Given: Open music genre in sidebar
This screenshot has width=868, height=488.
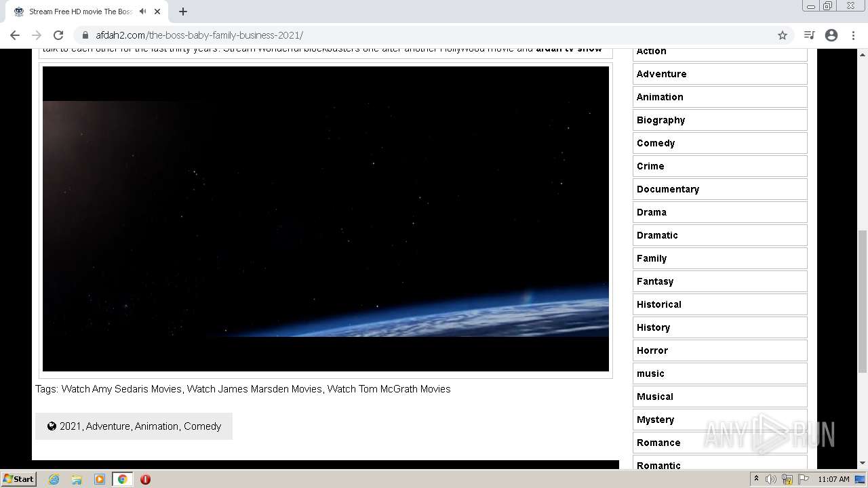Looking at the screenshot, I should 719,373.
